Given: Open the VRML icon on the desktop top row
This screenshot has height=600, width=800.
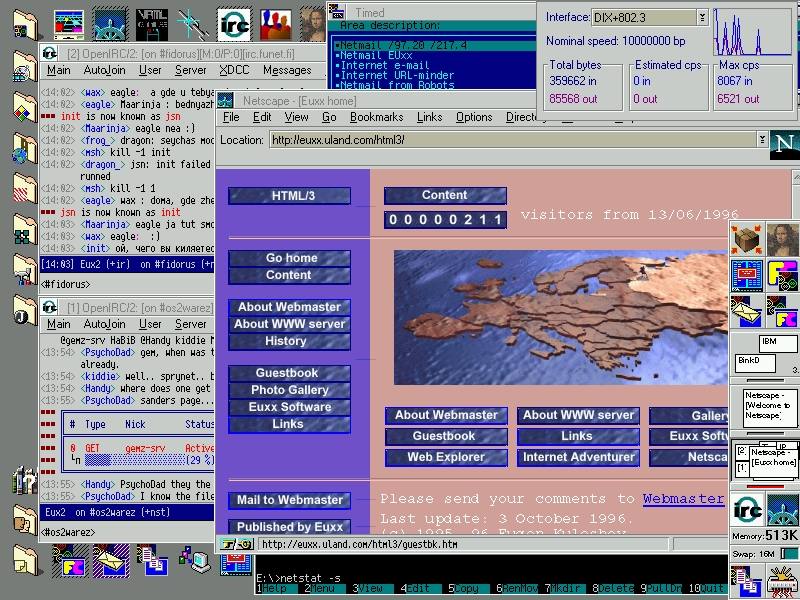Looking at the screenshot, I should pos(152,24).
